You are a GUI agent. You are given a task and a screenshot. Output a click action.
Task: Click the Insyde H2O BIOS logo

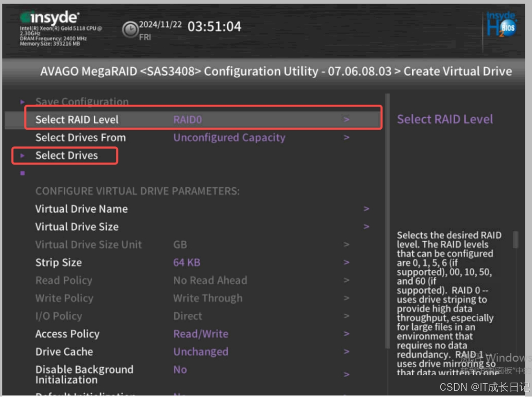pos(501,24)
